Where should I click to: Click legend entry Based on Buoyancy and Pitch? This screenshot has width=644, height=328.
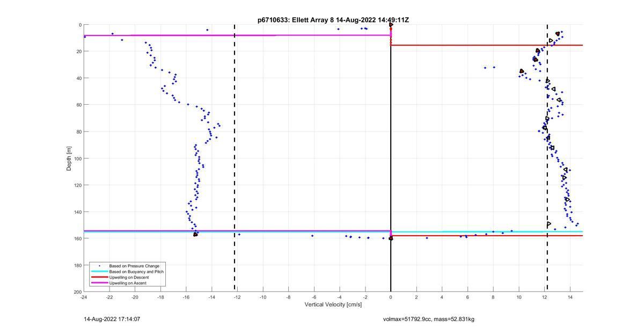tap(136, 272)
